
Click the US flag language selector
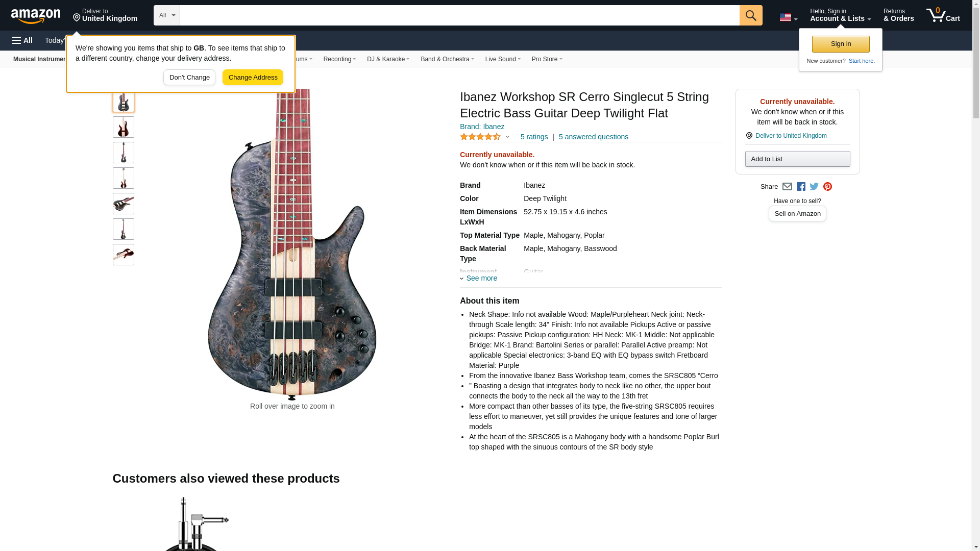(x=788, y=17)
